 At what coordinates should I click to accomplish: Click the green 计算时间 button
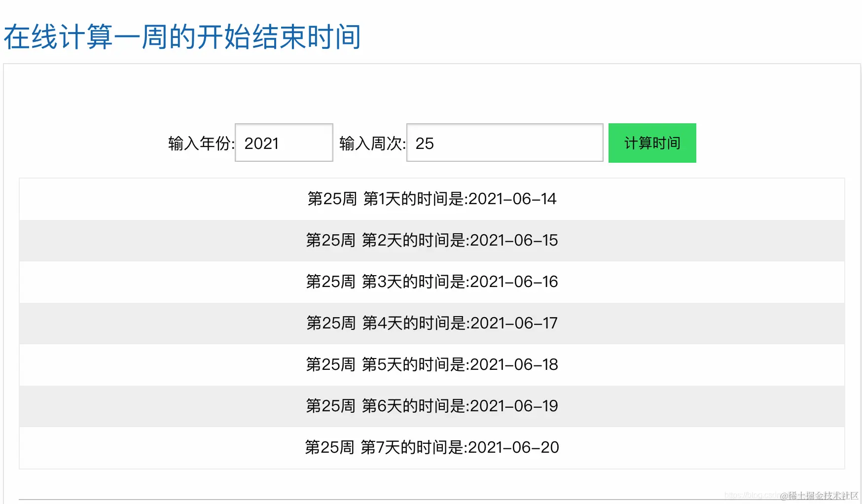click(651, 143)
